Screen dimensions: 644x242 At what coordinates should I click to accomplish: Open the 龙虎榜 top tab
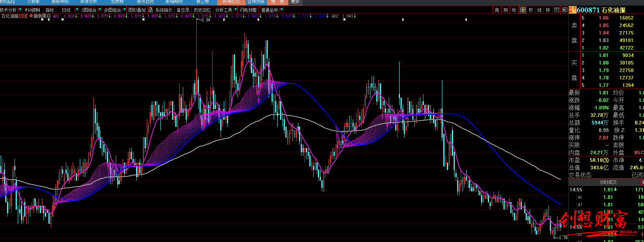click(117, 2)
